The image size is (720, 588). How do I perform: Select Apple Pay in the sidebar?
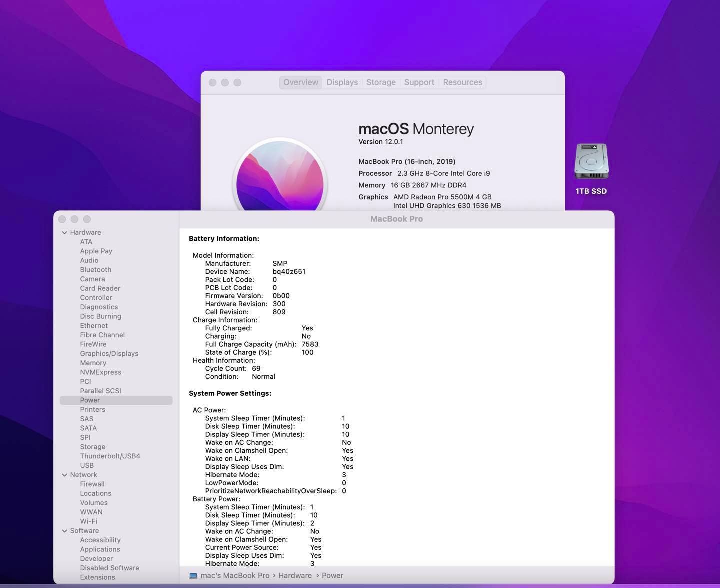[96, 251]
